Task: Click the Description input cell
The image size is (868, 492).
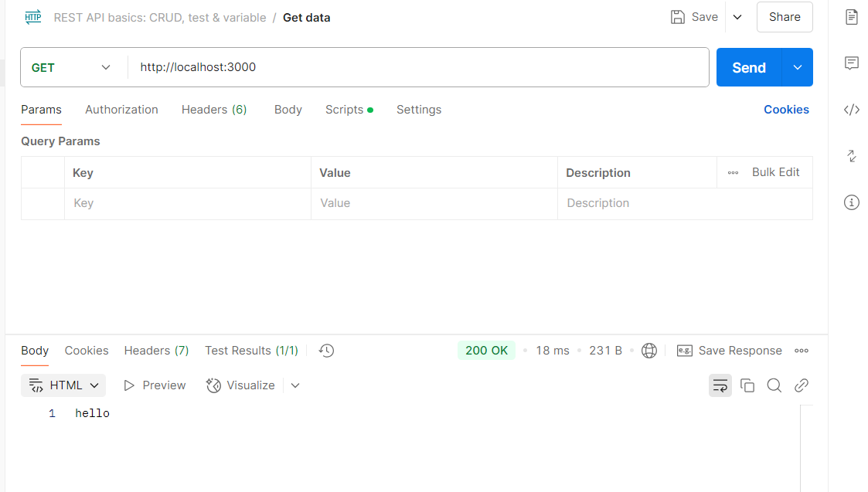Action: [x=685, y=203]
